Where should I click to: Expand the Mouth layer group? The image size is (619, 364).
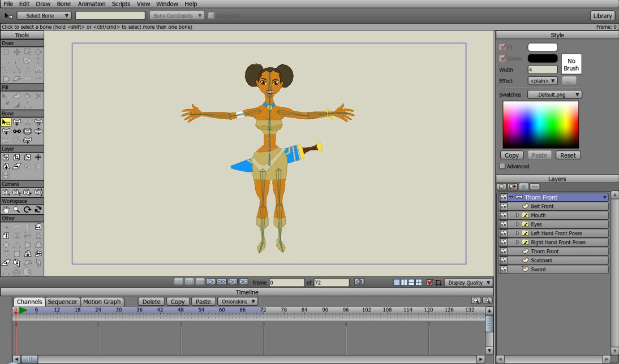[517, 215]
